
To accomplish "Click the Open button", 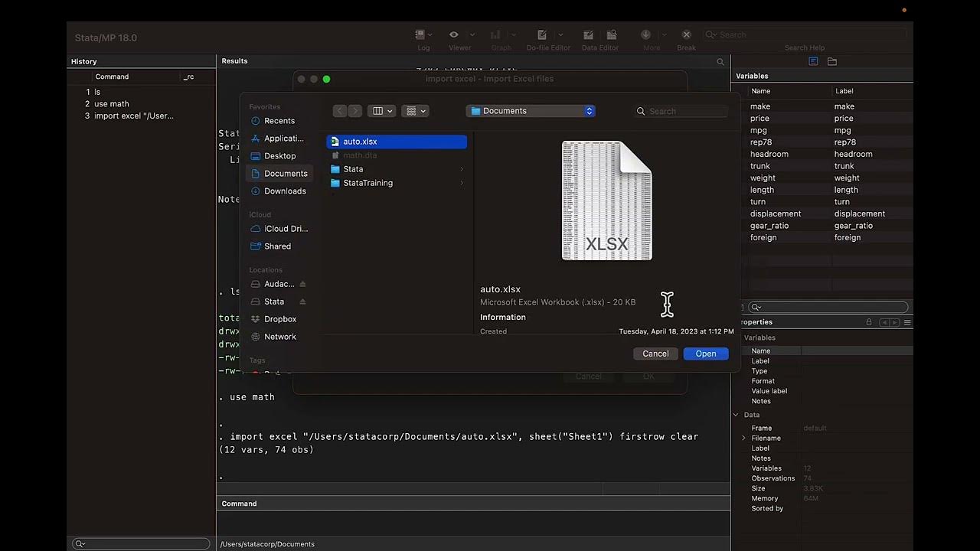I will point(706,354).
